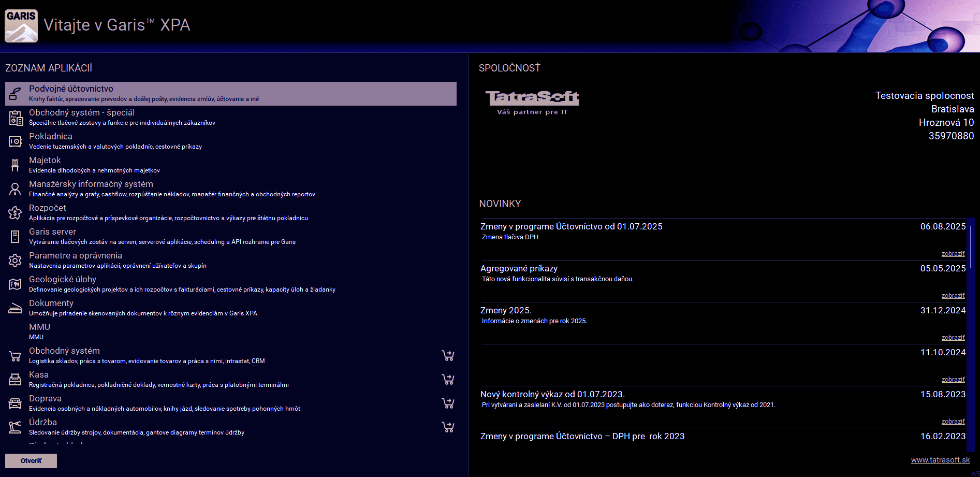980x477 pixels.
Task: Click the Garis server icon
Action: pyautogui.click(x=15, y=237)
